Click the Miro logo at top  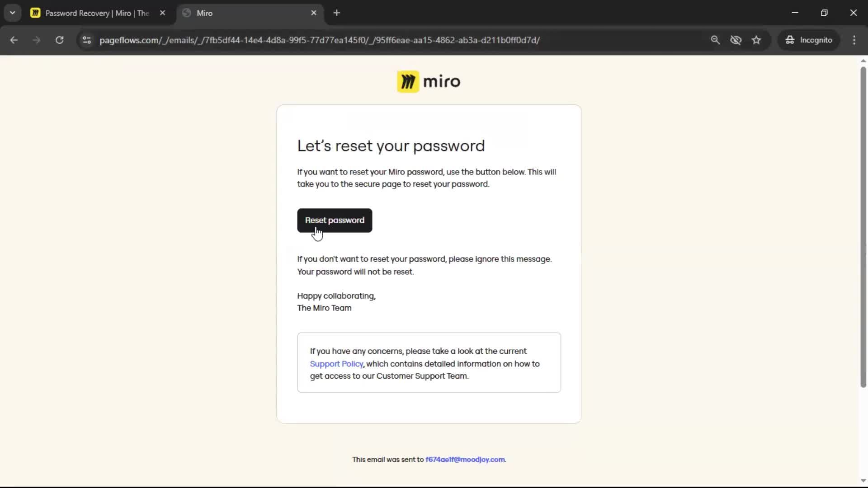click(x=429, y=82)
